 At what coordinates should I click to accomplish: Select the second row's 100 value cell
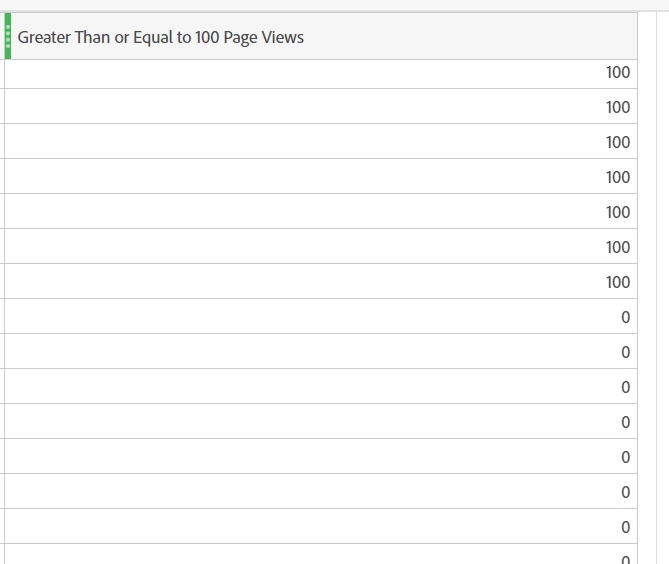pyautogui.click(x=321, y=107)
